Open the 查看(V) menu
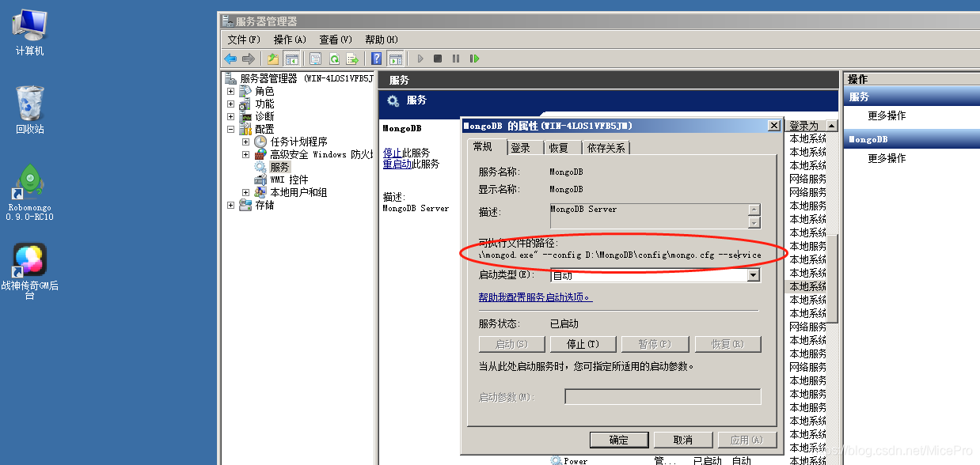Screen dimensions: 980x465 tap(336, 40)
